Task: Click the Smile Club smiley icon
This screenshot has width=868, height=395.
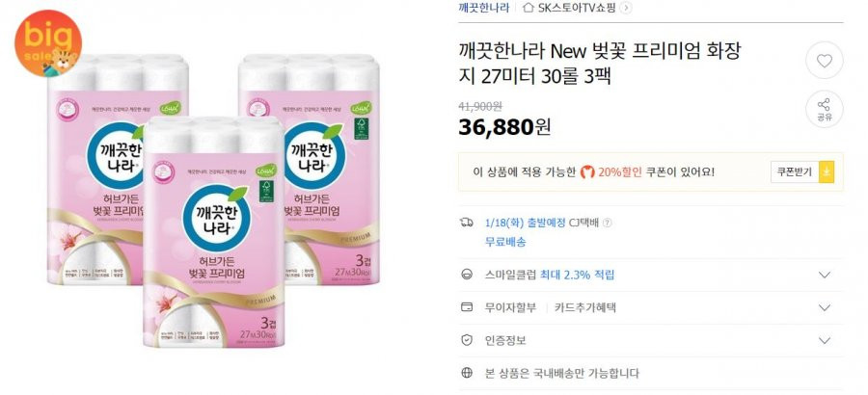Action: tap(467, 275)
